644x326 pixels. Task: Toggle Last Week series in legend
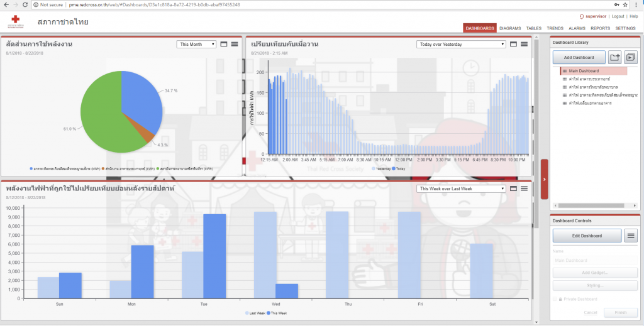255,312
